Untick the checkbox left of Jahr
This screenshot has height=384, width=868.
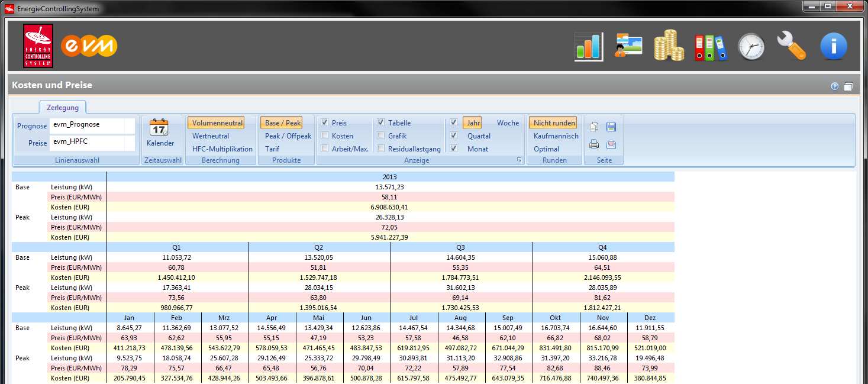click(453, 123)
